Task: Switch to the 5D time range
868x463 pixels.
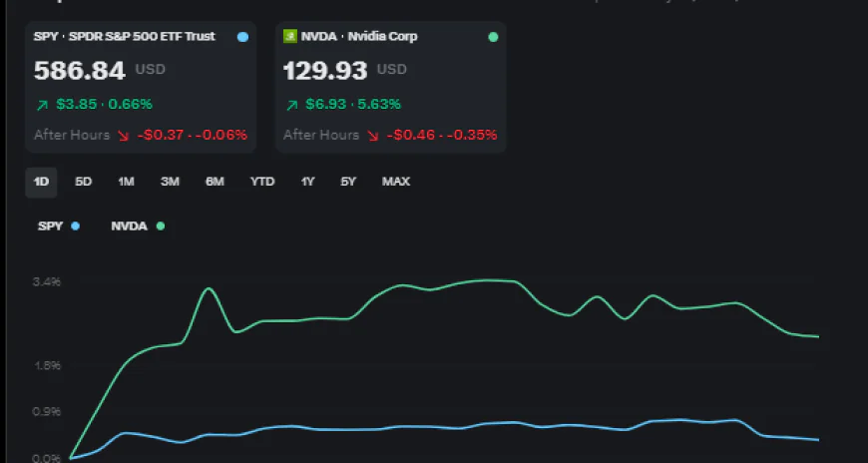Action: click(x=84, y=182)
